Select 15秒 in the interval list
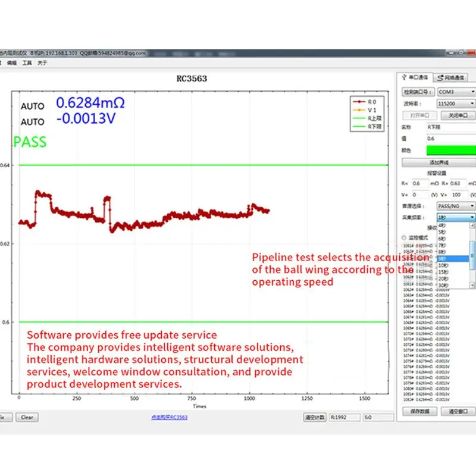Image resolution: width=476 pixels, height=476 pixels. click(453, 272)
